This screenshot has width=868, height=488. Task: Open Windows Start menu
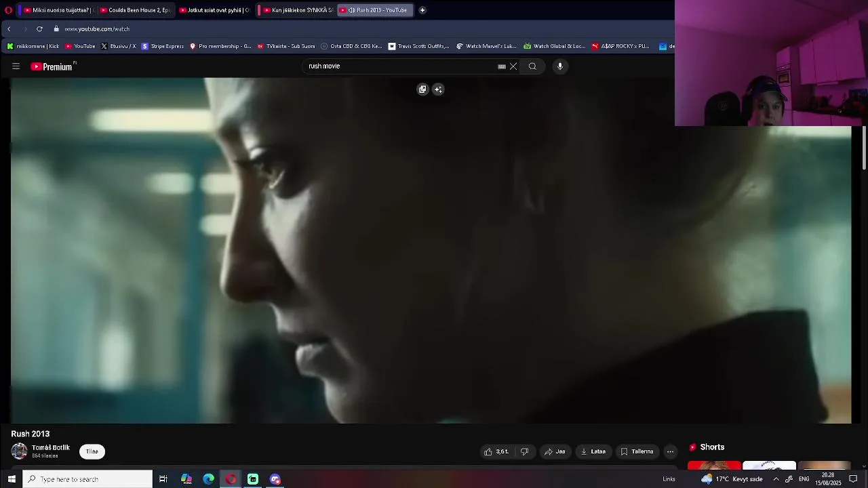(x=12, y=479)
